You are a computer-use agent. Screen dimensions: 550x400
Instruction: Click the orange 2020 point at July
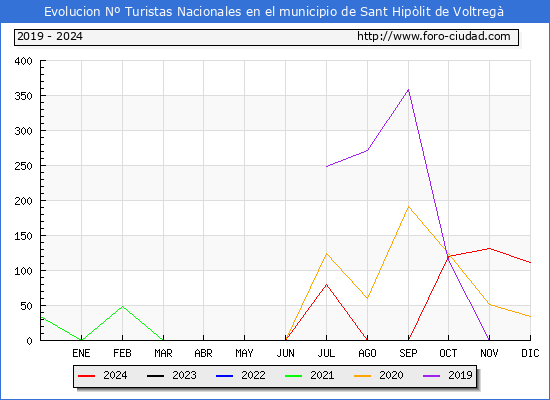tap(326, 253)
